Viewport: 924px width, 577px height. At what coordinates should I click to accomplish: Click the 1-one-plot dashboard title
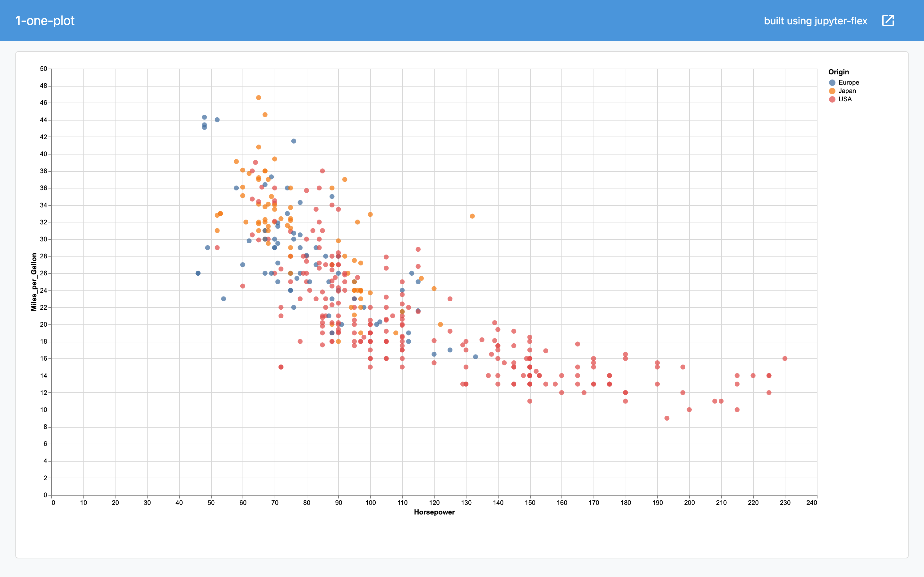point(45,21)
